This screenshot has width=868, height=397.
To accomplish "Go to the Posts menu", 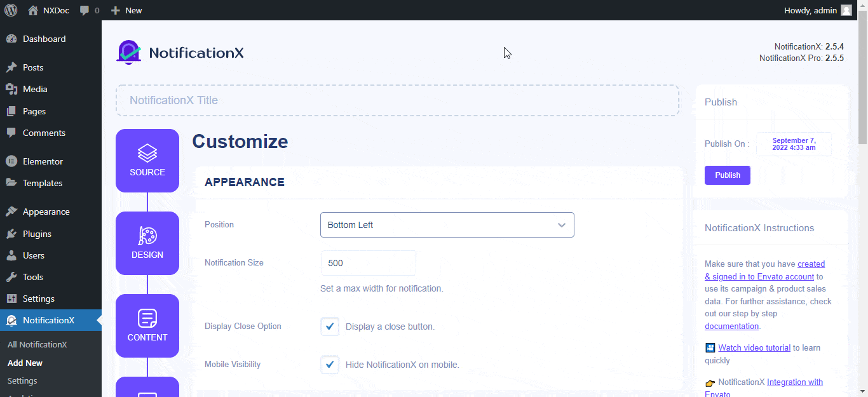I will [x=51, y=67].
